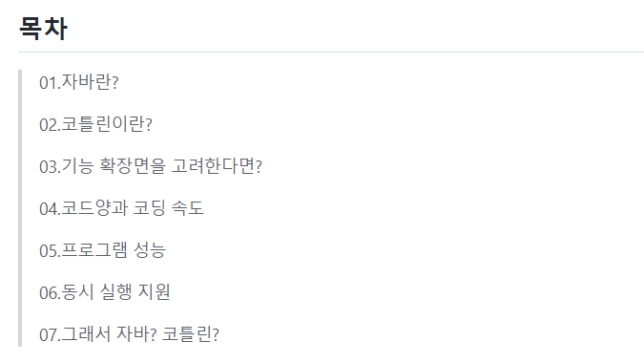Open the '01.자바란?' link
644x363 pixels.
click(79, 82)
